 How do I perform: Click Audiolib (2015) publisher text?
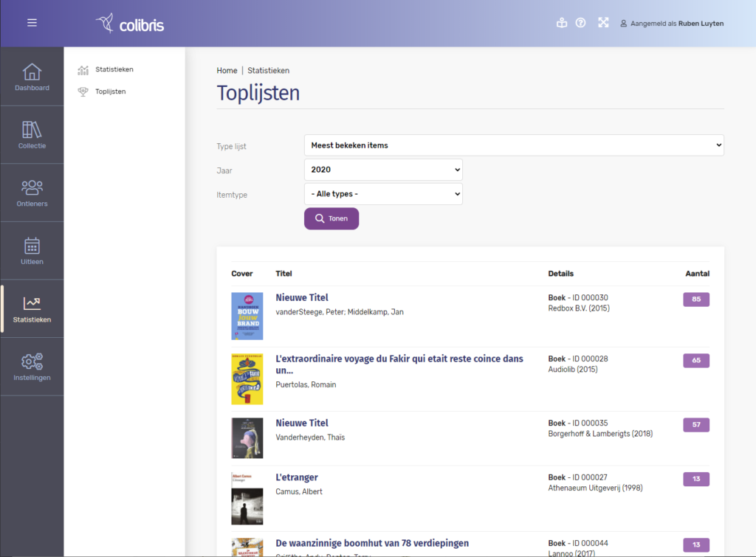point(573,370)
